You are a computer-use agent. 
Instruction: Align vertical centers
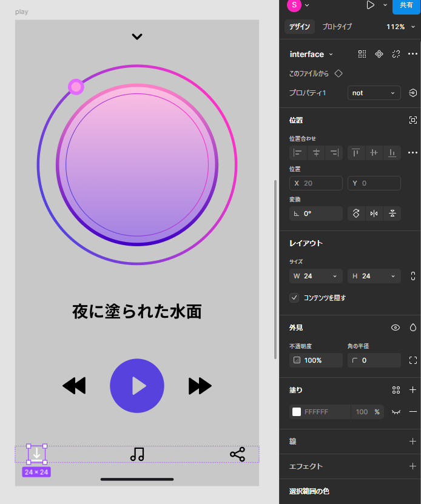coord(374,153)
